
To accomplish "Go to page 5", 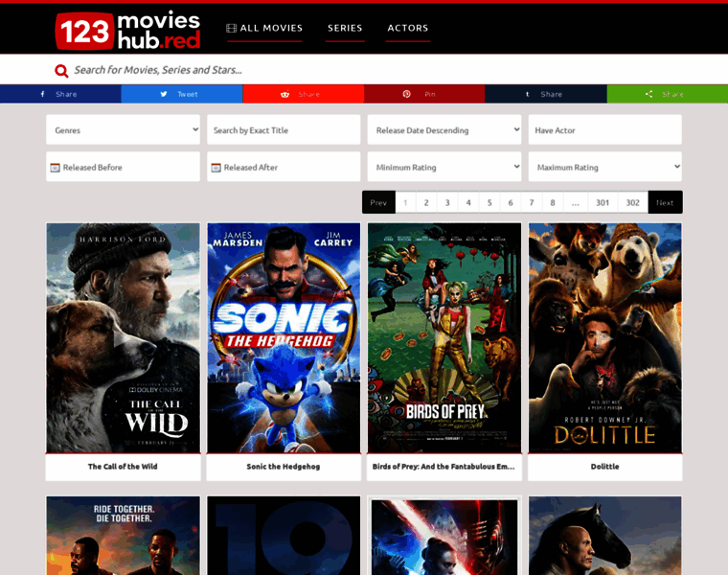I will 489,202.
